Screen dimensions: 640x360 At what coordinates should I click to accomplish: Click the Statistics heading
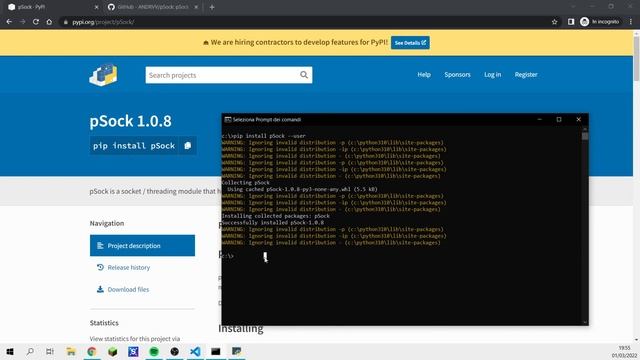coord(104,323)
